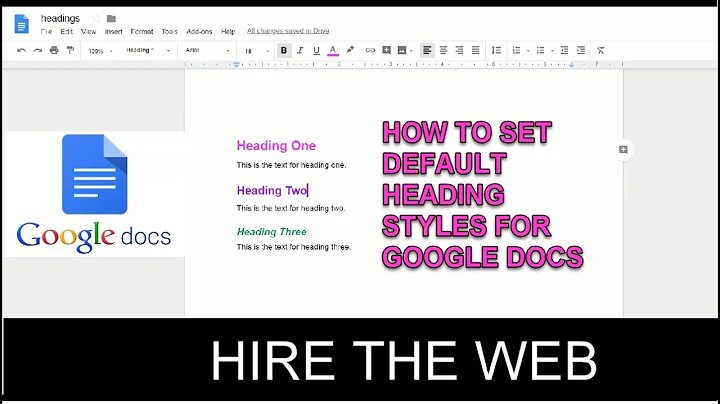The height and width of the screenshot is (404, 720).
Task: Click the 'Heading Three' text
Action: [271, 232]
